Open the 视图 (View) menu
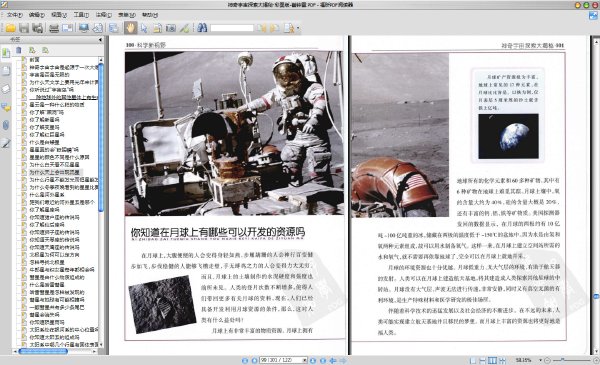The height and width of the screenshot is (365, 600). tap(59, 15)
